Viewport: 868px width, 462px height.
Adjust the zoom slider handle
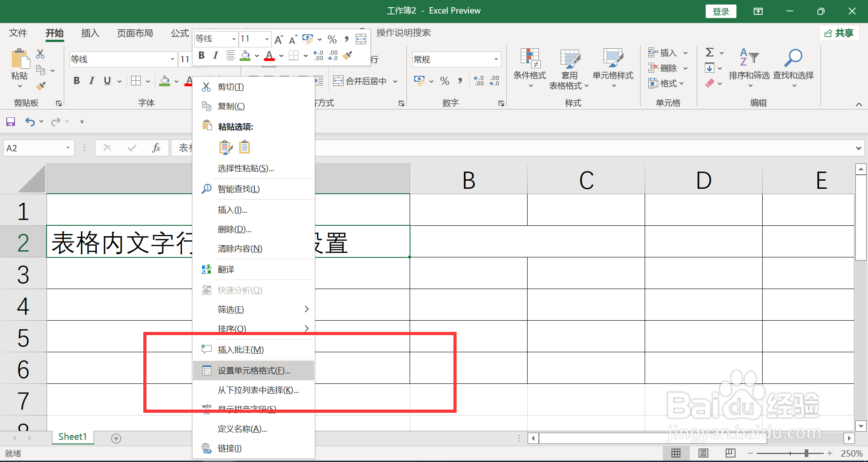[807, 453]
